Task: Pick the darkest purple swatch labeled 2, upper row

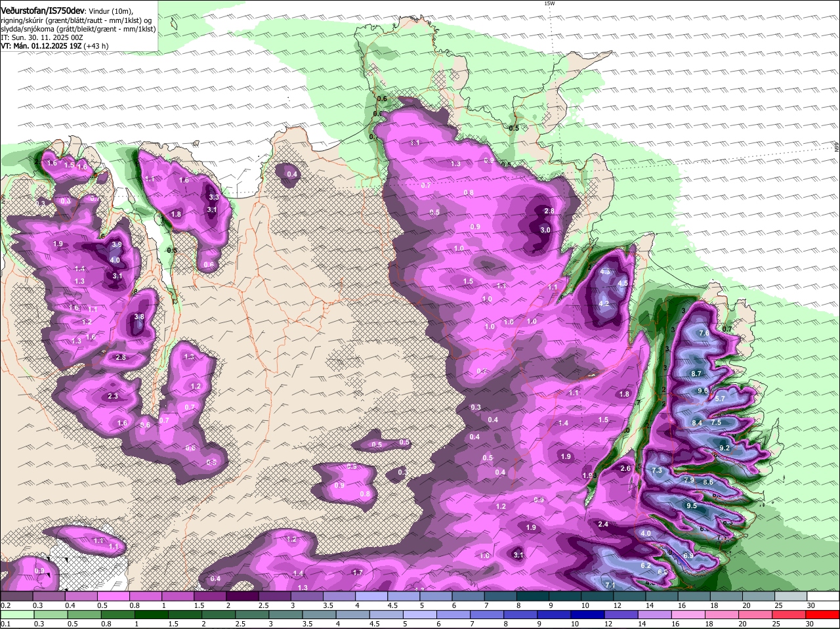Action: 242,596
